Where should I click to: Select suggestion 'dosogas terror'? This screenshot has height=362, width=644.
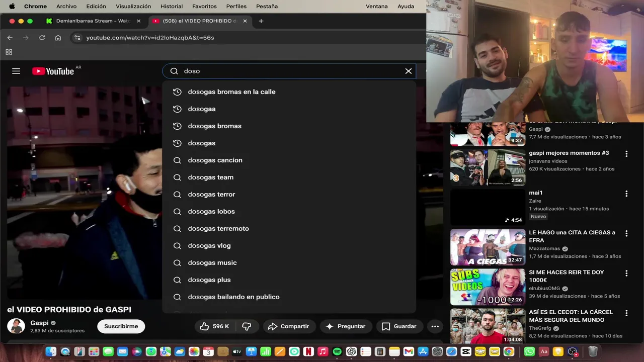pos(289,194)
